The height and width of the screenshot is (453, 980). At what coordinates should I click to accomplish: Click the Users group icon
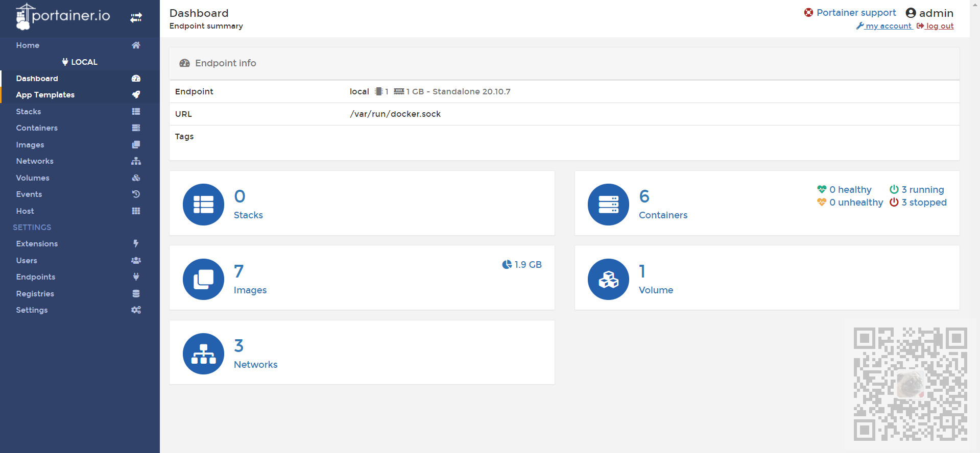click(136, 260)
